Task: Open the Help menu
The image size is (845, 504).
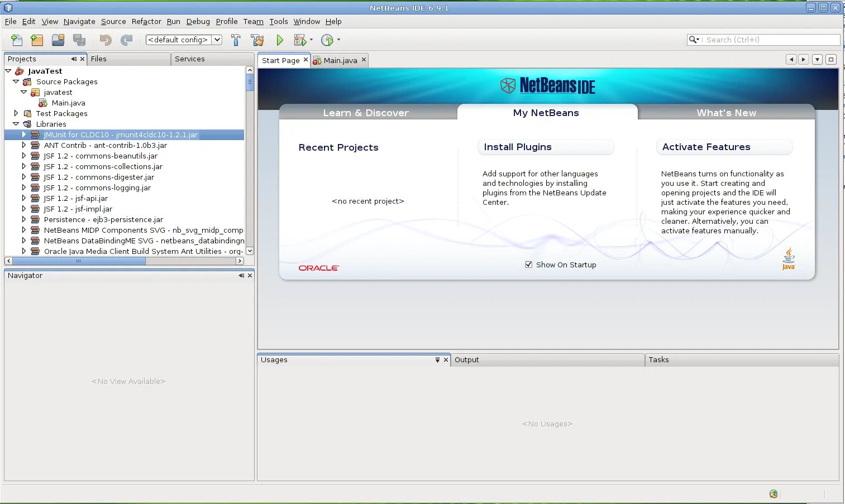Action: pyautogui.click(x=333, y=21)
